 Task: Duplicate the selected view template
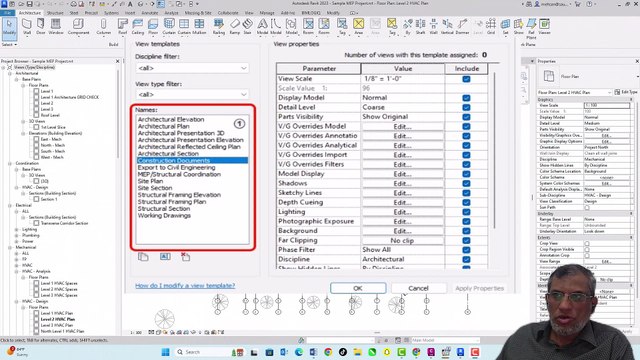tap(143, 257)
